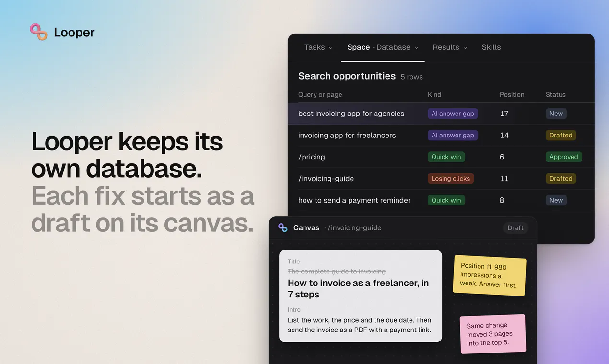This screenshot has height=364, width=609.
Task: Click position value 14
Action: (504, 135)
